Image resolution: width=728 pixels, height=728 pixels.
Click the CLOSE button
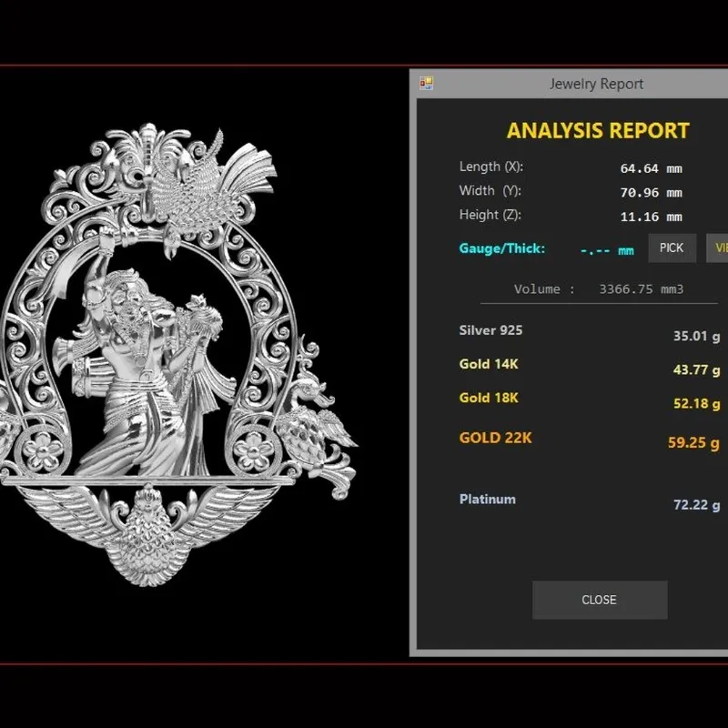(x=600, y=600)
